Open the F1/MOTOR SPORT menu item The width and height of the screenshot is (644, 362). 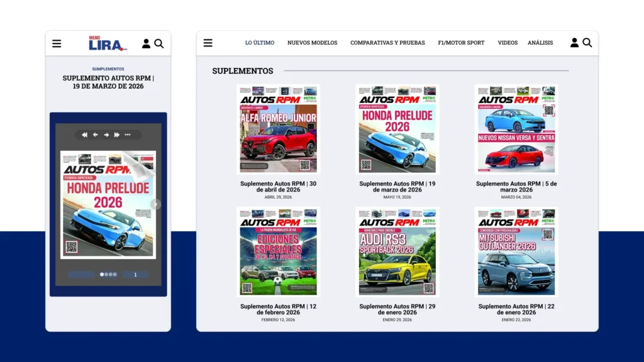point(461,43)
